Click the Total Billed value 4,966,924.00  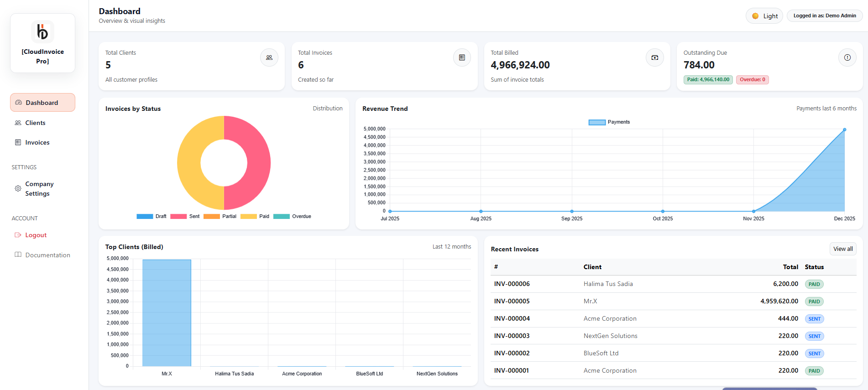click(520, 65)
